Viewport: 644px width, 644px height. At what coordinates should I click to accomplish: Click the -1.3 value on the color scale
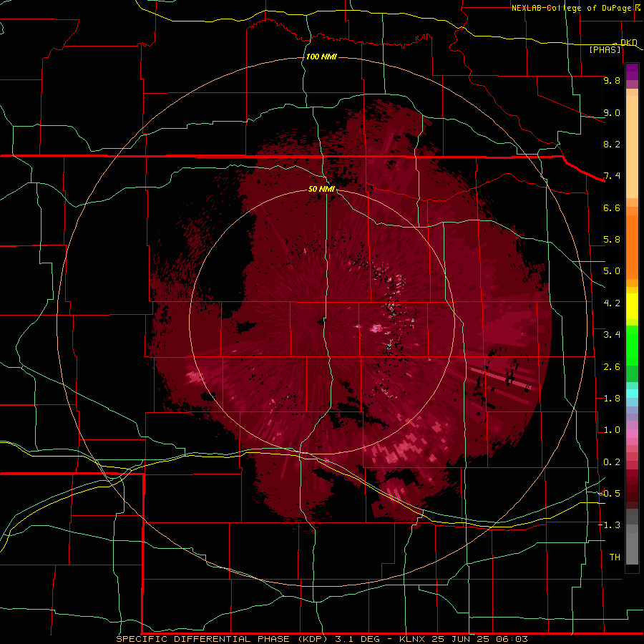click(609, 525)
